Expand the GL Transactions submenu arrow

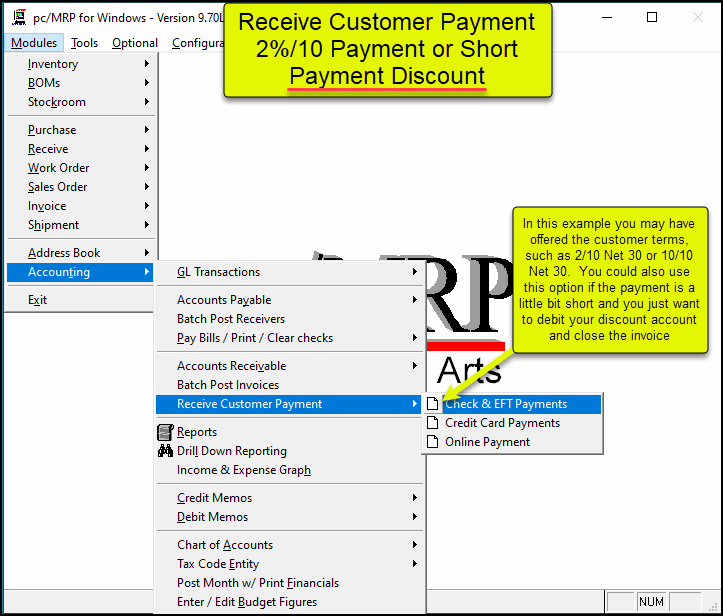(x=415, y=272)
